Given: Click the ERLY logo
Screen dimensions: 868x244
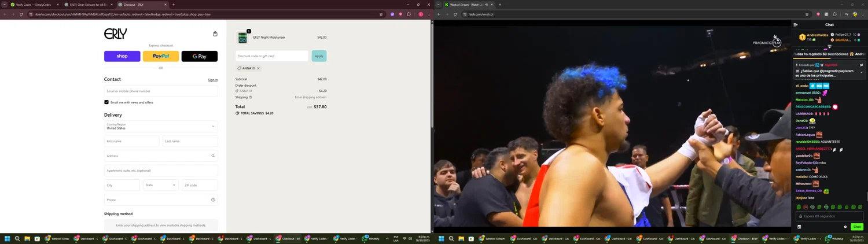Looking at the screenshot, I should [115, 34].
